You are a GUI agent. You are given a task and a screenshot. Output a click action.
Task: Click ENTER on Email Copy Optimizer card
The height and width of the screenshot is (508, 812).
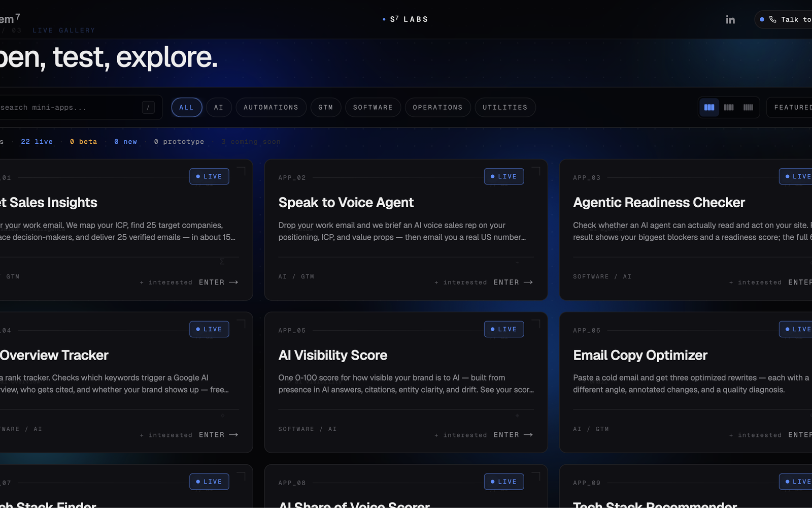coord(800,435)
